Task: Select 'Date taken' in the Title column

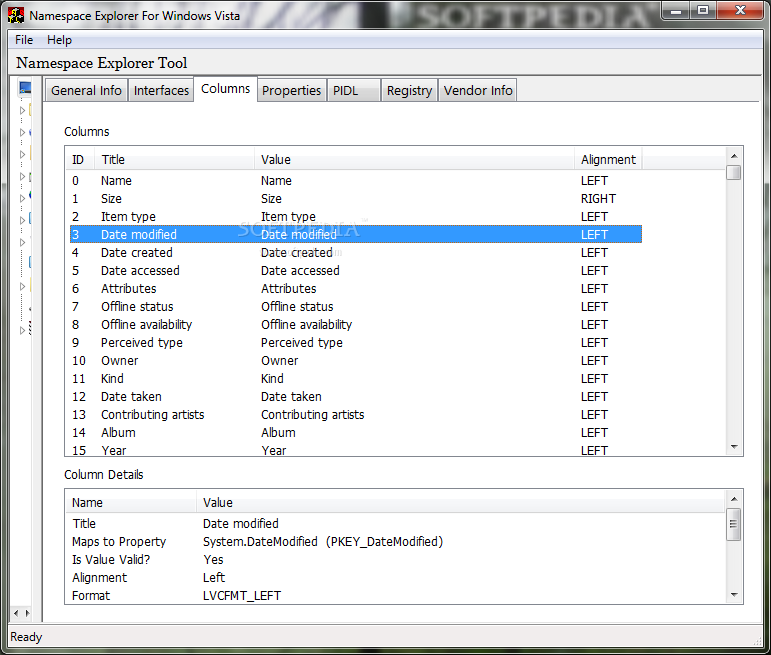Action: 131,397
